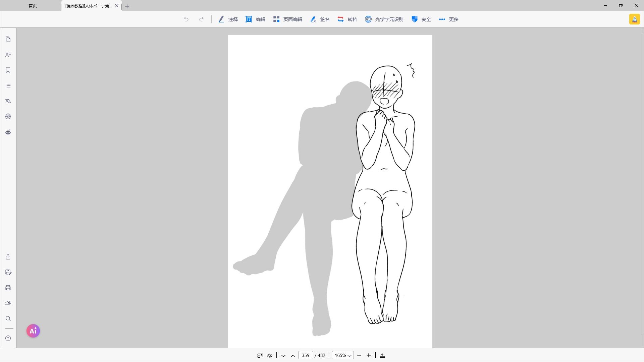The height and width of the screenshot is (362, 644).
Task: Open the 编辑 edit tool
Action: coord(255,19)
